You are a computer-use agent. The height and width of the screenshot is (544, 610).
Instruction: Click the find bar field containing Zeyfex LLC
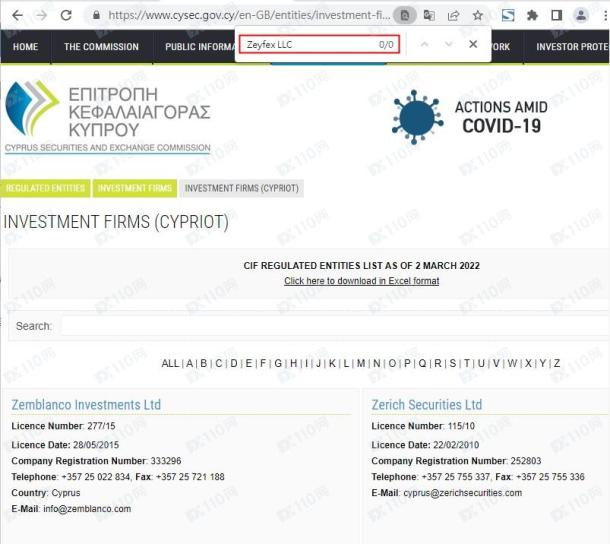tap(319, 44)
